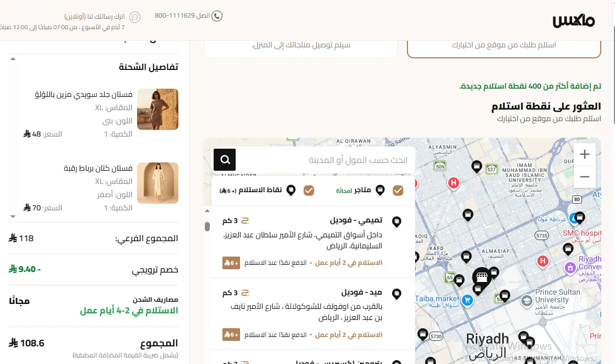Toggle the نقاط الاستلام checkbox

309,191
